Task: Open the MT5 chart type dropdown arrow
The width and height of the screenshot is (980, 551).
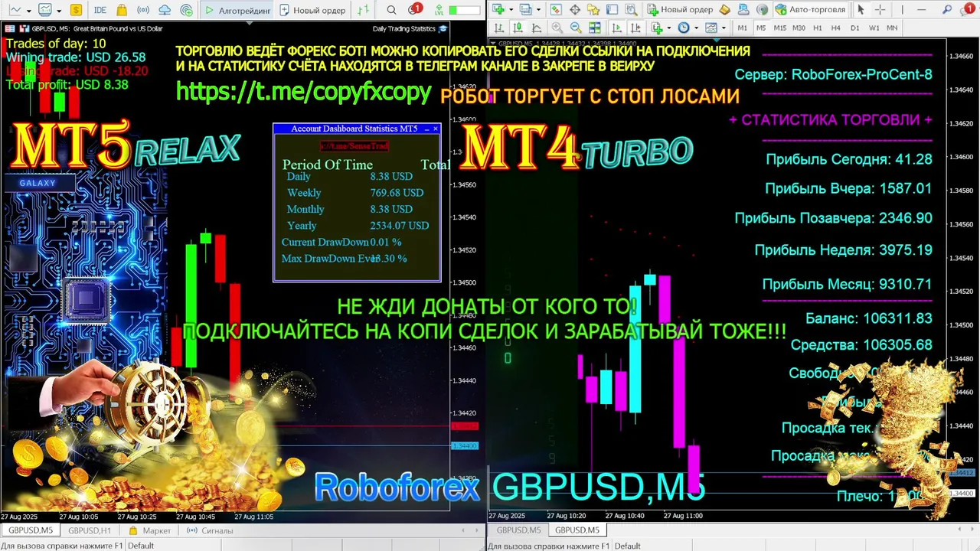Action: (x=29, y=11)
